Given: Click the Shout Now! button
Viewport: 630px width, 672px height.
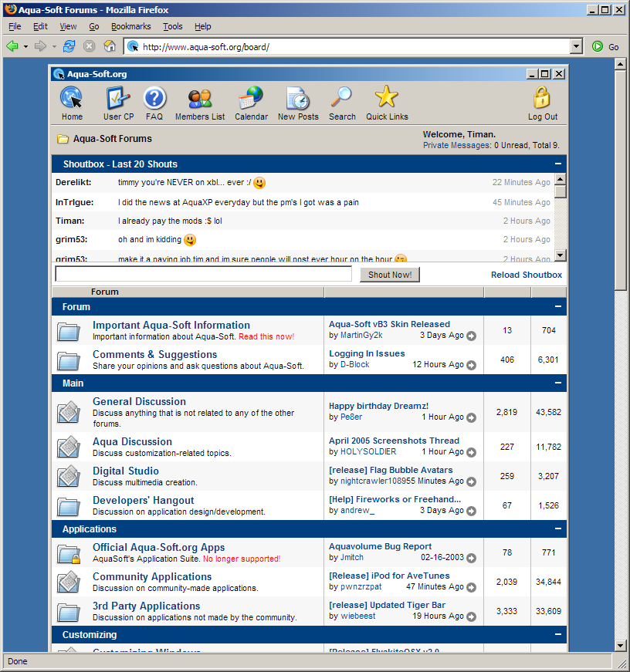Looking at the screenshot, I should coord(390,275).
